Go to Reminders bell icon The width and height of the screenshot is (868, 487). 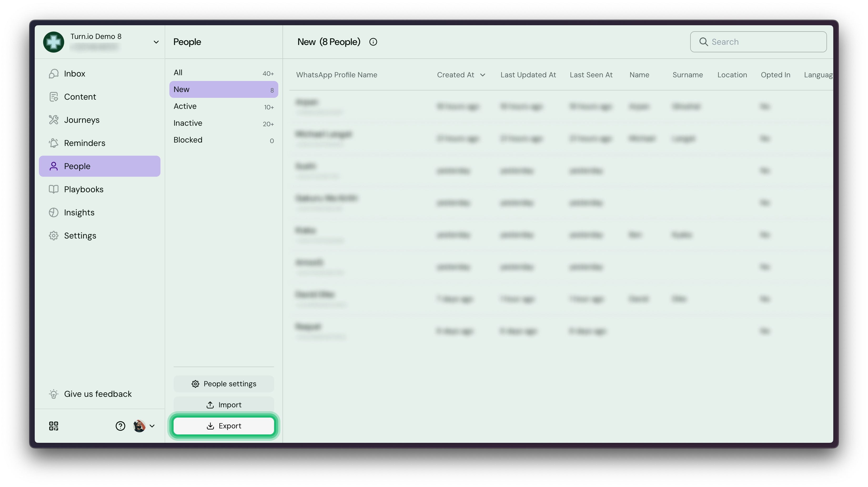54,143
